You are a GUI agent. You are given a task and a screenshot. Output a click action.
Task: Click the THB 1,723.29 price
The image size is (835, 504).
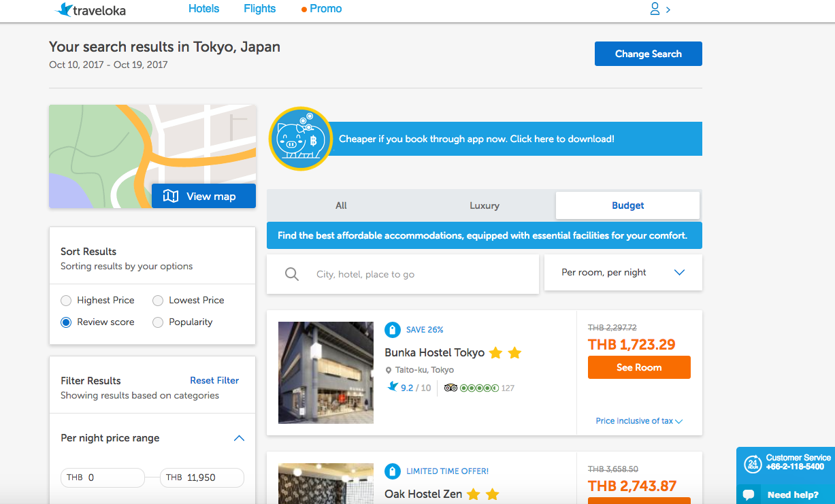click(x=632, y=344)
